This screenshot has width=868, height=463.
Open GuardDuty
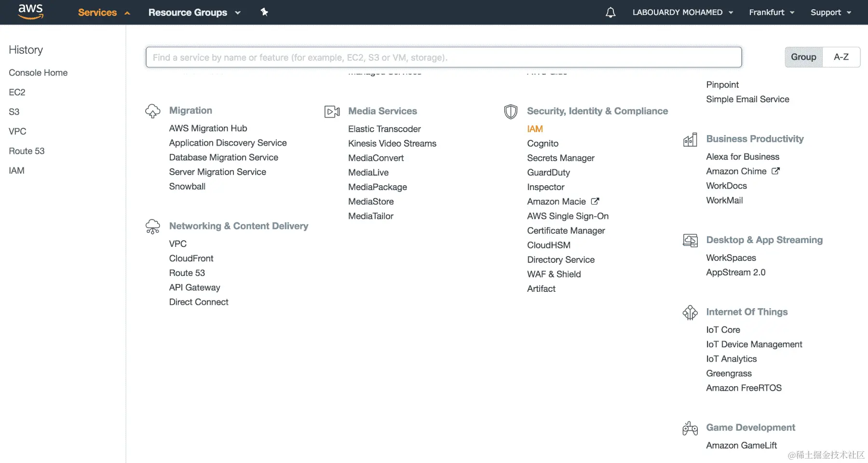coord(548,172)
